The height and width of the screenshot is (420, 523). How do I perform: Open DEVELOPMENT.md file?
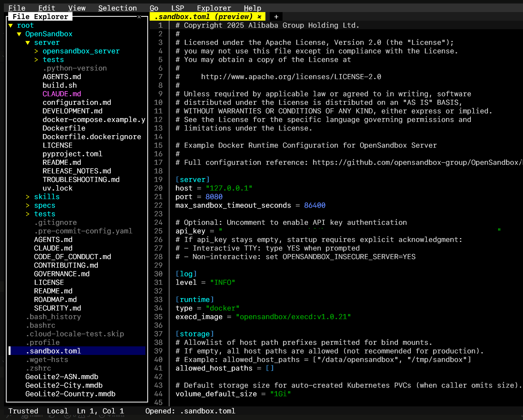click(72, 111)
